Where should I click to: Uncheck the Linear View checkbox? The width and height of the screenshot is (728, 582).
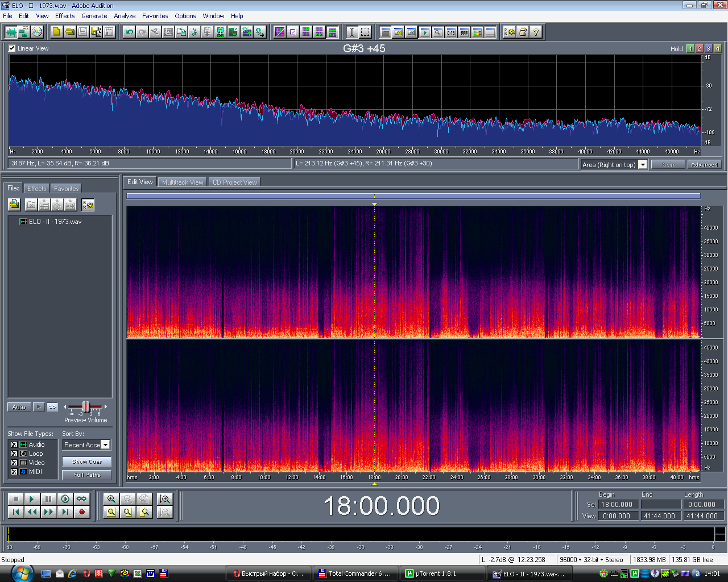pos(12,48)
